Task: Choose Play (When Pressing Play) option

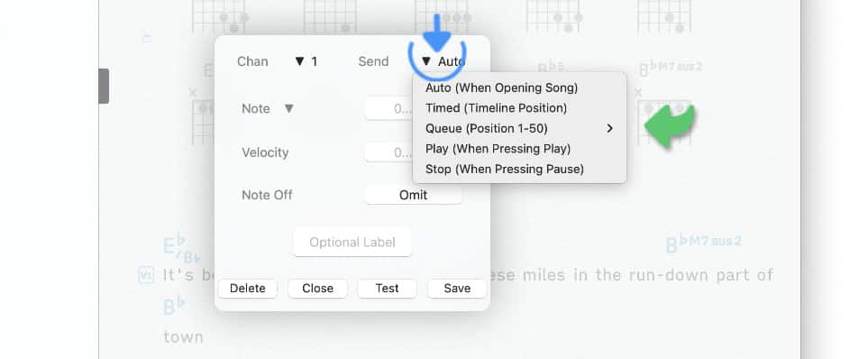Action: click(x=498, y=149)
